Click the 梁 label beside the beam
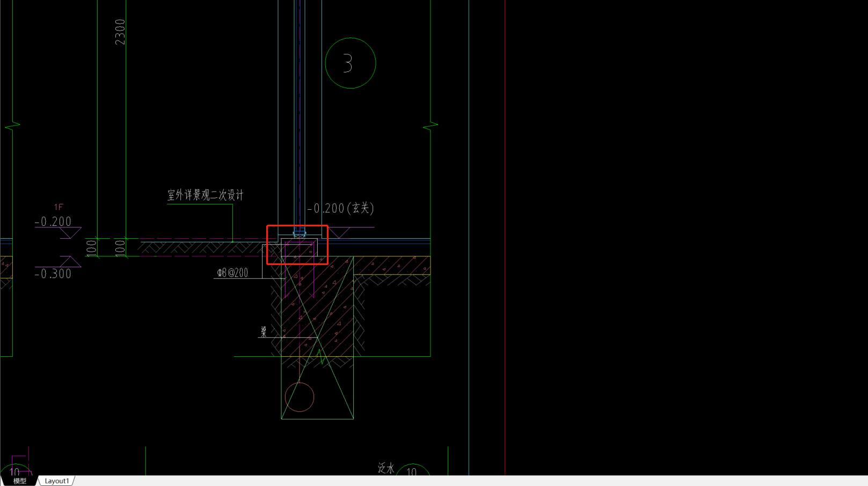The width and height of the screenshot is (868, 486). tap(264, 332)
